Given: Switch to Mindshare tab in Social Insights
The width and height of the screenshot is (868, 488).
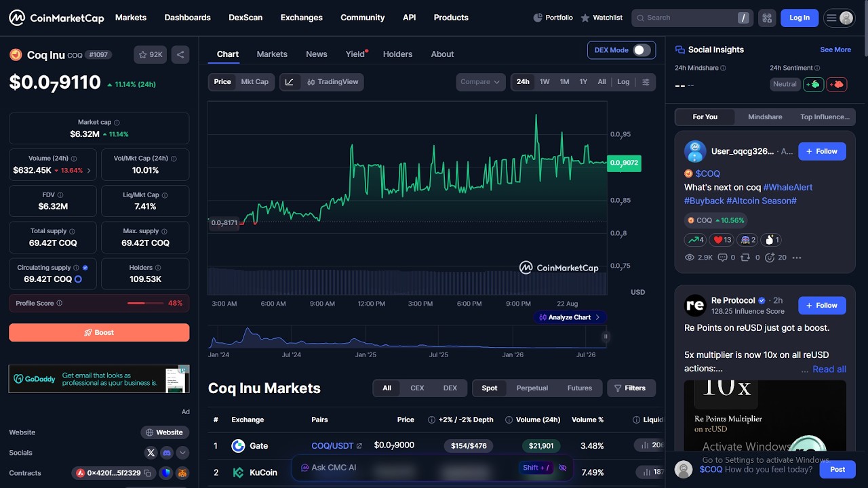Looking at the screenshot, I should 765,117.
